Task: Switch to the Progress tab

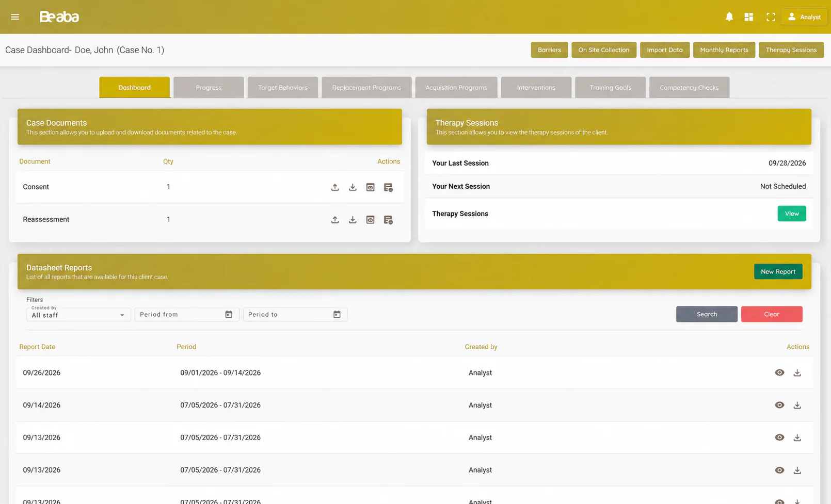Action: click(x=209, y=88)
